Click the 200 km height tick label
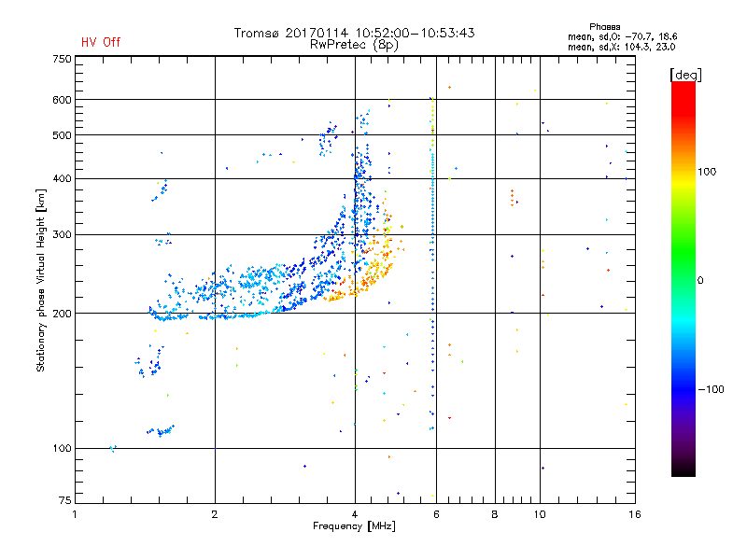 62,314
